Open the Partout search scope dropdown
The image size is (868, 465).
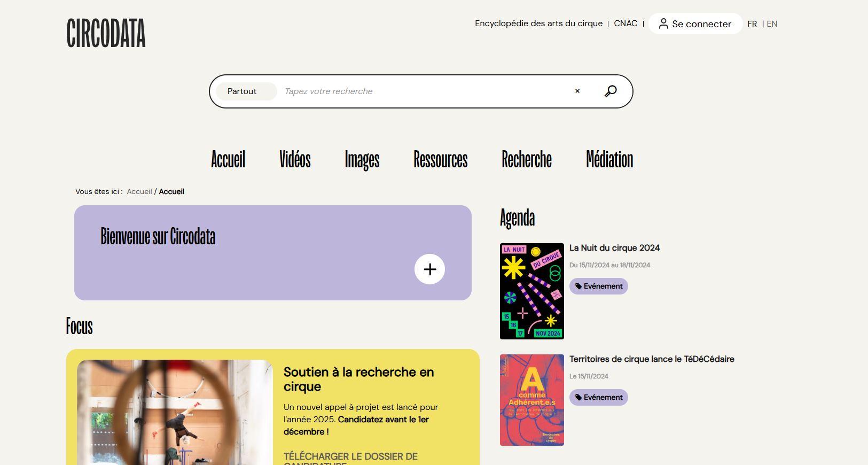pos(246,91)
